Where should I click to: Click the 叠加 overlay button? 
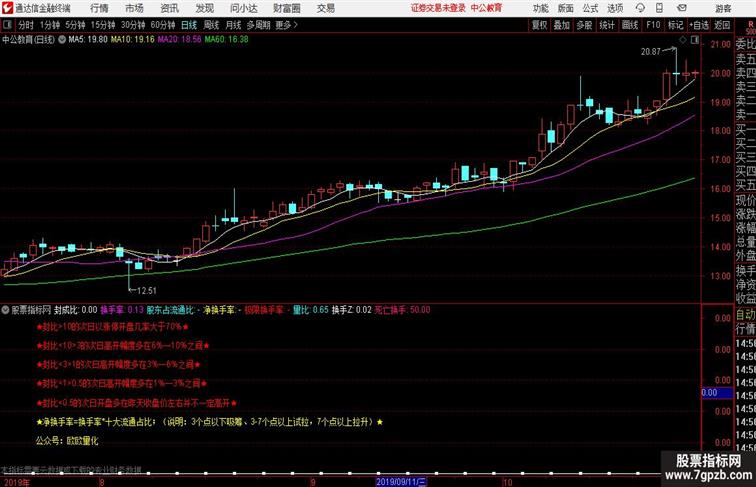pos(562,25)
